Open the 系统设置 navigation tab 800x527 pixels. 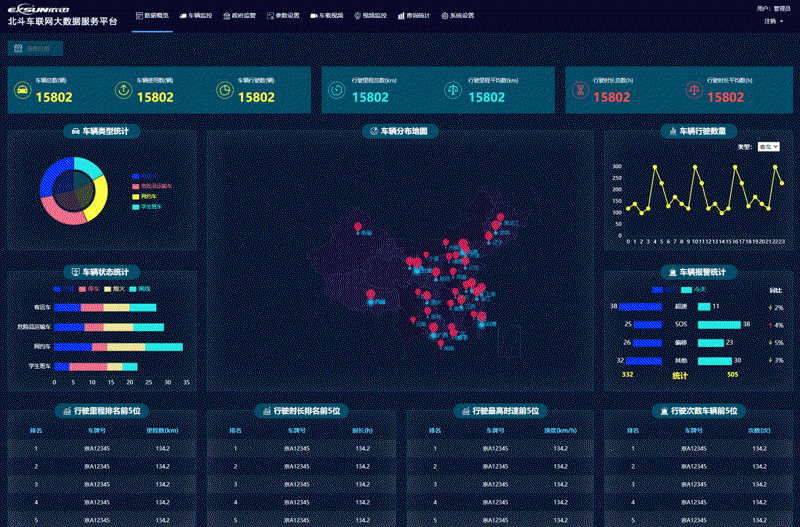point(458,16)
